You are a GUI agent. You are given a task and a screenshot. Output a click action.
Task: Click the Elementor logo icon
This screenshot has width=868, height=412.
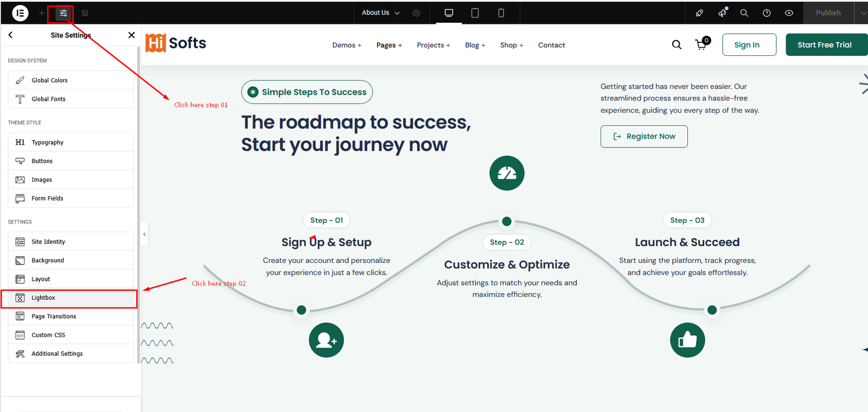[20, 13]
